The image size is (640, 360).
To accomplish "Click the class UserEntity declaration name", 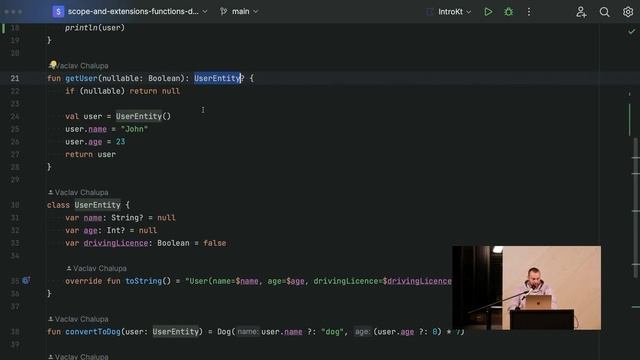I will point(98,205).
